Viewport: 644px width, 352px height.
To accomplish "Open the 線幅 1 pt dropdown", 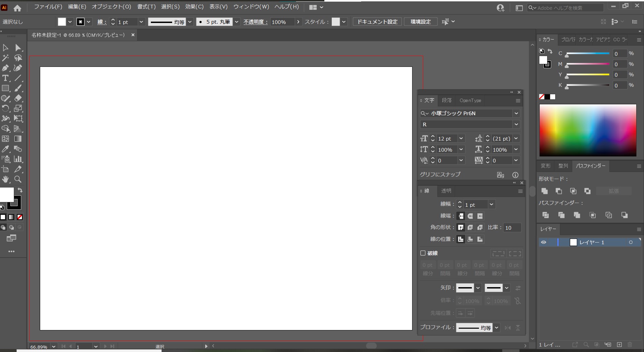I will (491, 204).
